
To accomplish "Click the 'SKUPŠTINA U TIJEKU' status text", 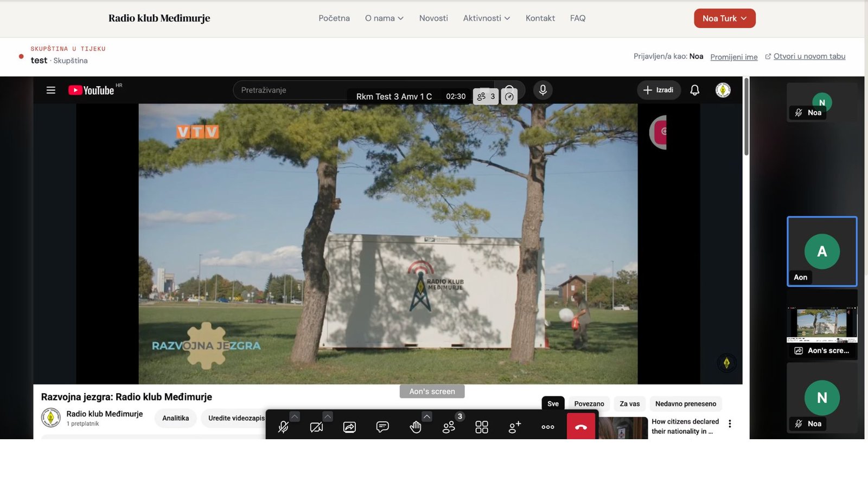I will (x=68, y=49).
